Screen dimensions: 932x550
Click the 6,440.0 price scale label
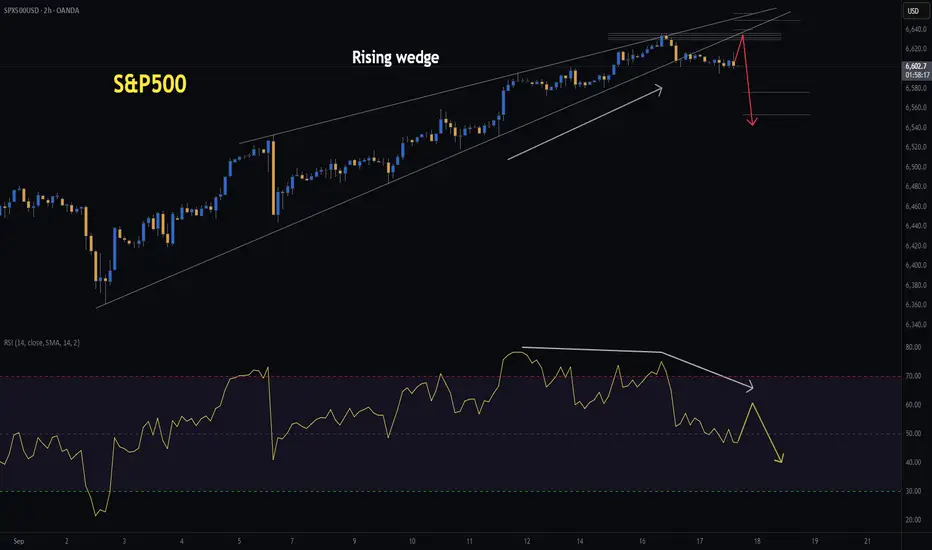[916, 226]
